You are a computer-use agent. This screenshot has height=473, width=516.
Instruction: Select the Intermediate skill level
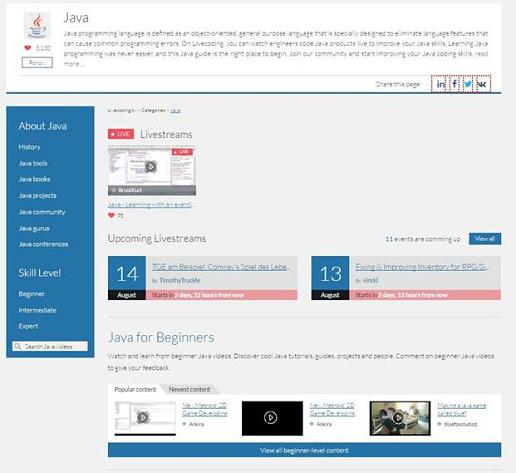pyautogui.click(x=37, y=310)
